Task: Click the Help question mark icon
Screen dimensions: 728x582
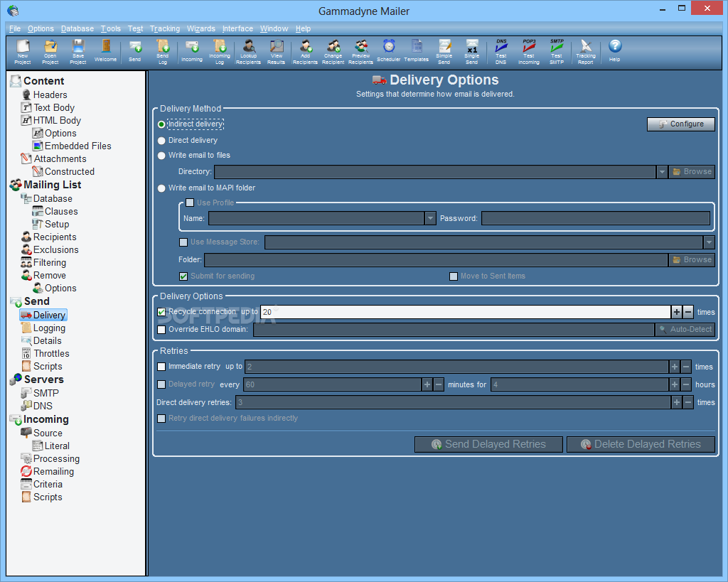Action: [615, 50]
